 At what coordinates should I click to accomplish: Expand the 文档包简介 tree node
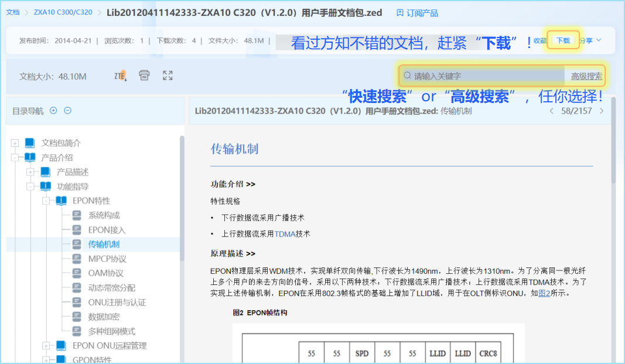click(15, 143)
